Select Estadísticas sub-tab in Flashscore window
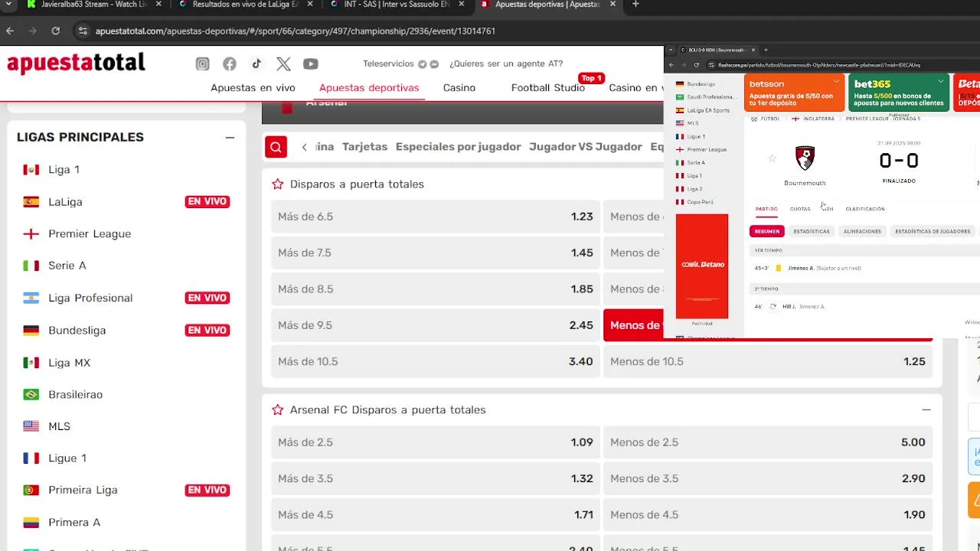The width and height of the screenshot is (980, 551). [812, 231]
